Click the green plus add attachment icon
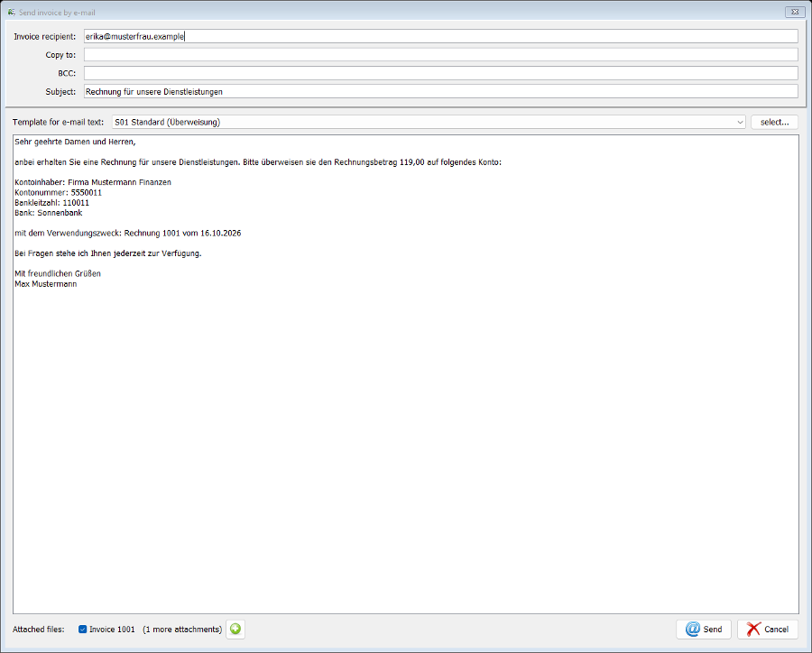812x653 pixels. click(235, 630)
